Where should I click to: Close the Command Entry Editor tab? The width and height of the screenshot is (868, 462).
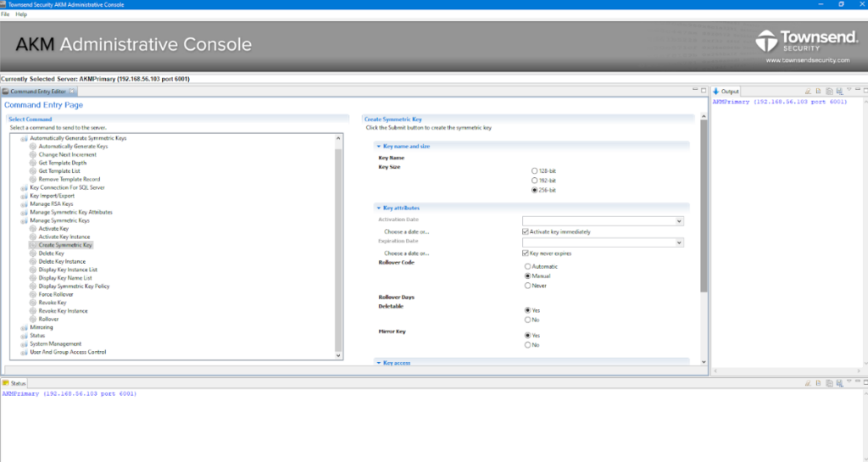[72, 92]
